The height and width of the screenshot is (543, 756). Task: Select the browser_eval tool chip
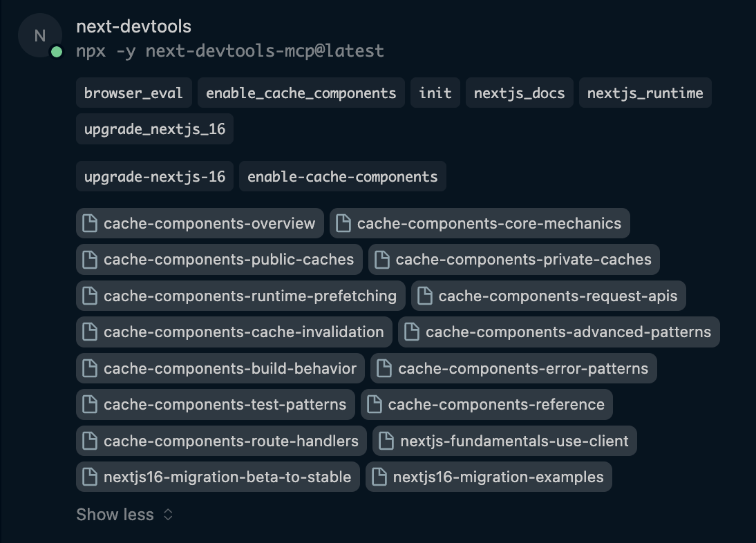[x=133, y=92]
